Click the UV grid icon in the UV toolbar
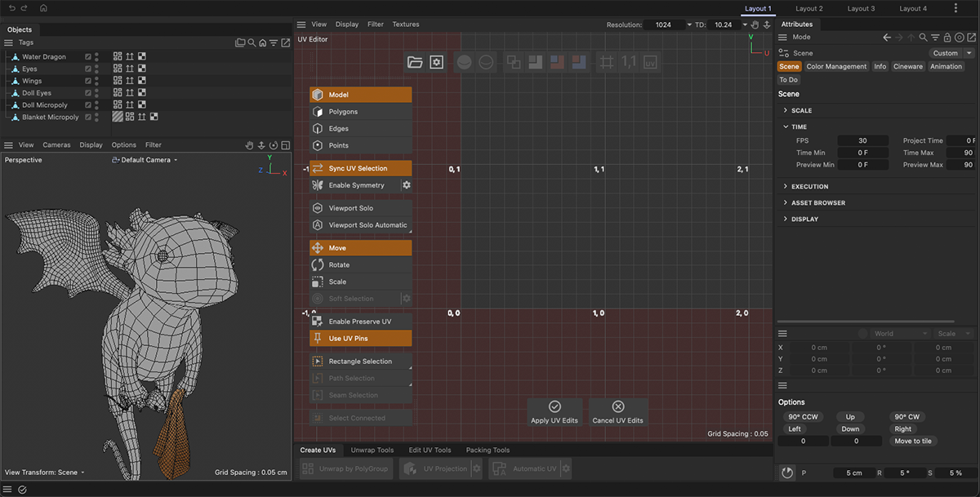 pos(607,62)
